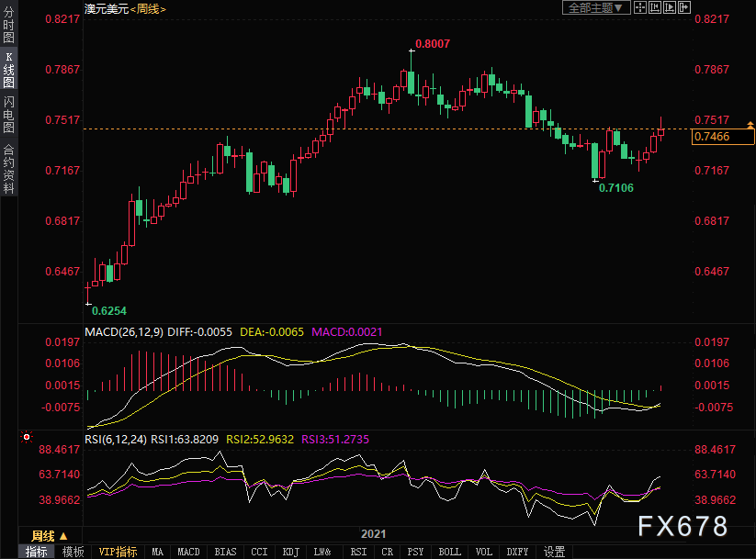This screenshot has width=756, height=559.
Task: Click the VIP指标 button in indicator bar
Action: (118, 552)
